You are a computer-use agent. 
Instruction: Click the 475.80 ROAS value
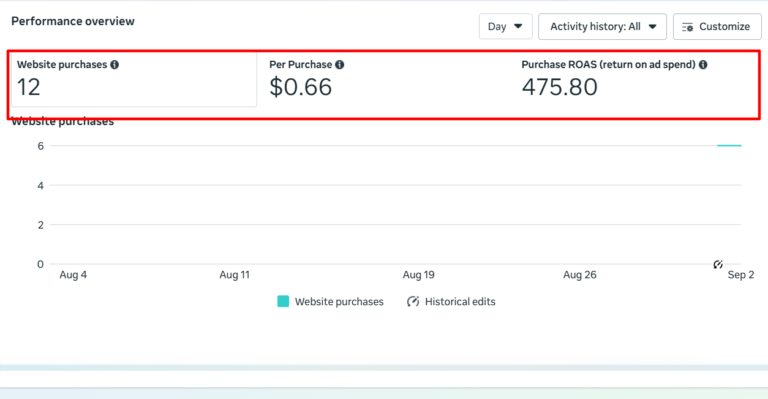(559, 87)
